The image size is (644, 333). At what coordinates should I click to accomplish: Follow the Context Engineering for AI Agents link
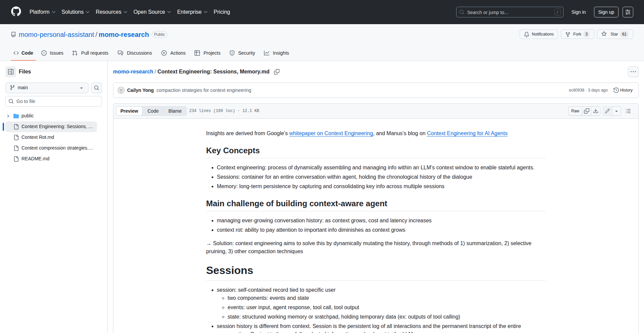pyautogui.click(x=467, y=133)
